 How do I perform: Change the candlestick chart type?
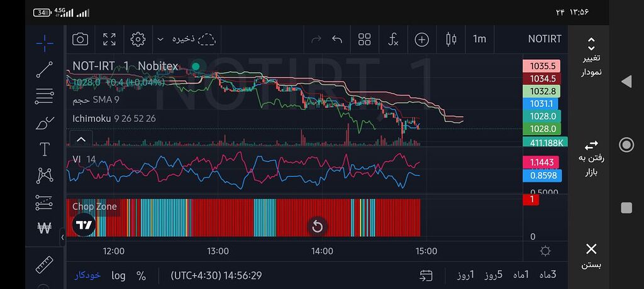[450, 40]
